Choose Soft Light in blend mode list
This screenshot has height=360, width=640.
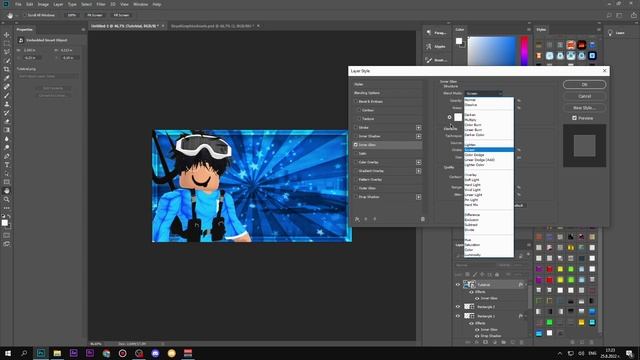coord(489,180)
